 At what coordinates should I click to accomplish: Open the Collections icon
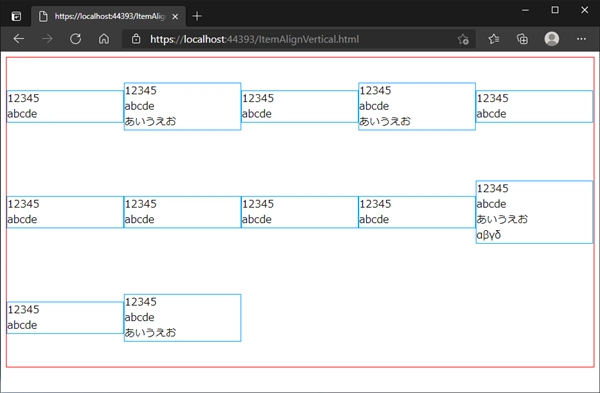[522, 39]
